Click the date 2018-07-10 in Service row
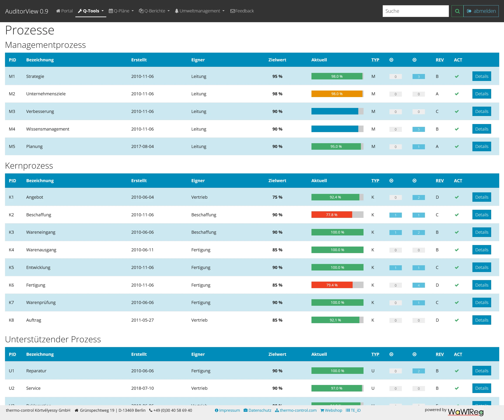 tap(142, 388)
